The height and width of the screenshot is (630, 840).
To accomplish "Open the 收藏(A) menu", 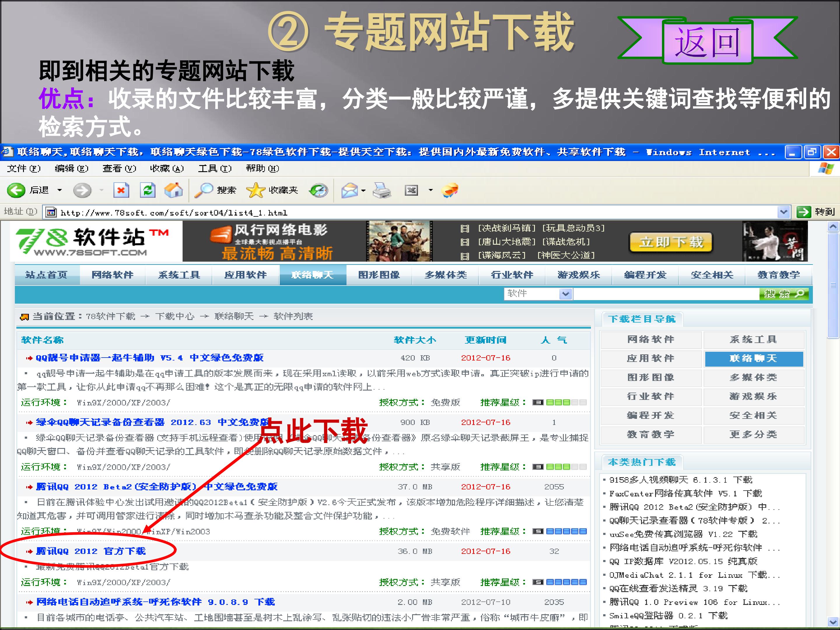I will [167, 168].
